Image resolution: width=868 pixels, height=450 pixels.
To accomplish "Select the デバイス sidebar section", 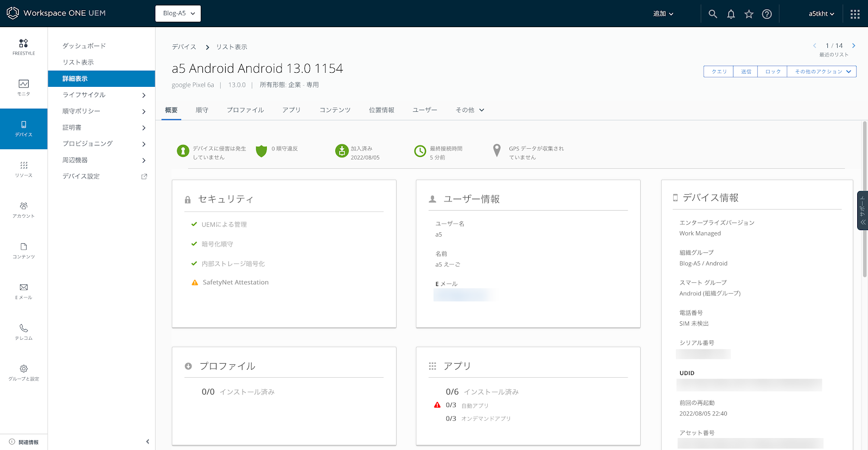I will click(x=23, y=129).
